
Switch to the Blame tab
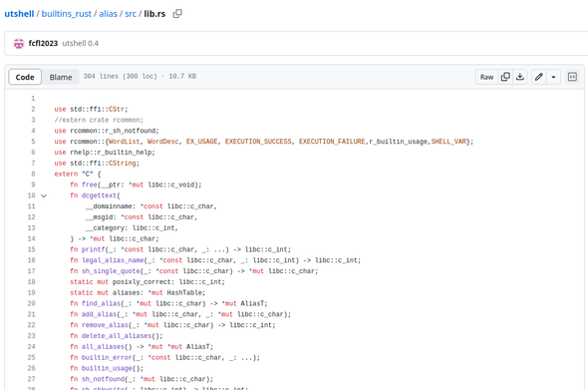[x=61, y=77]
